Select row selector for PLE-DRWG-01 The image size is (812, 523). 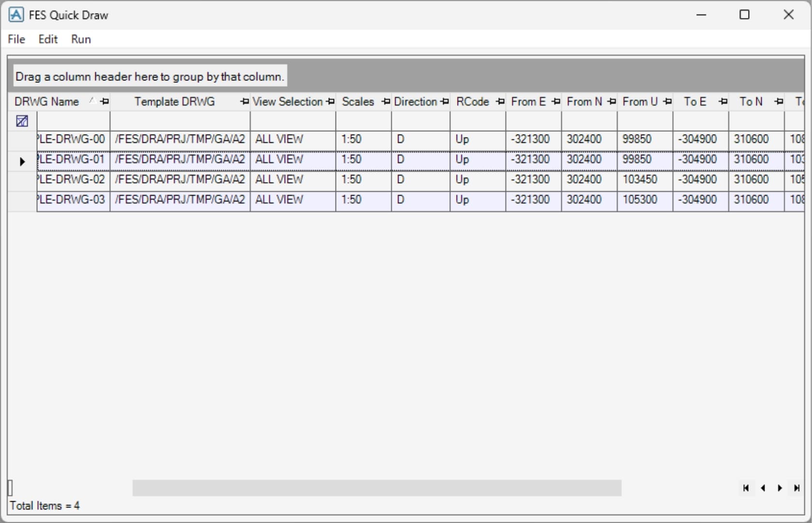click(22, 161)
